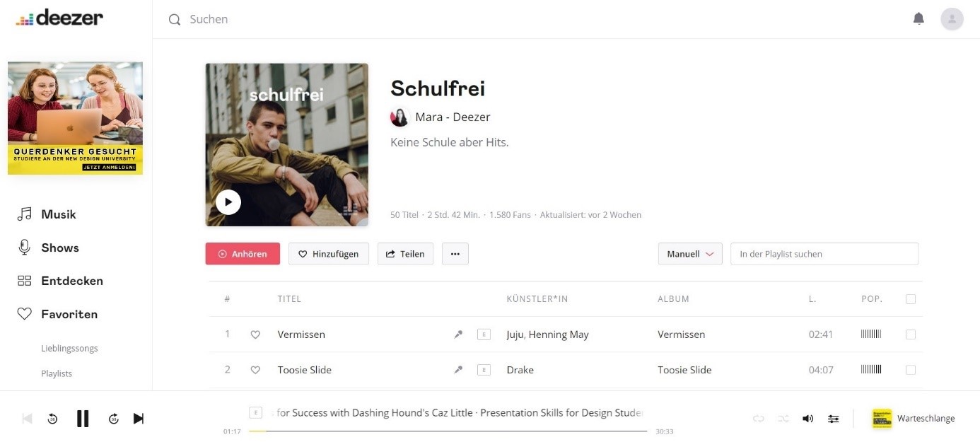The width and height of the screenshot is (980, 442).
Task: Show lyrics for the song Vermissen
Action: (x=458, y=335)
